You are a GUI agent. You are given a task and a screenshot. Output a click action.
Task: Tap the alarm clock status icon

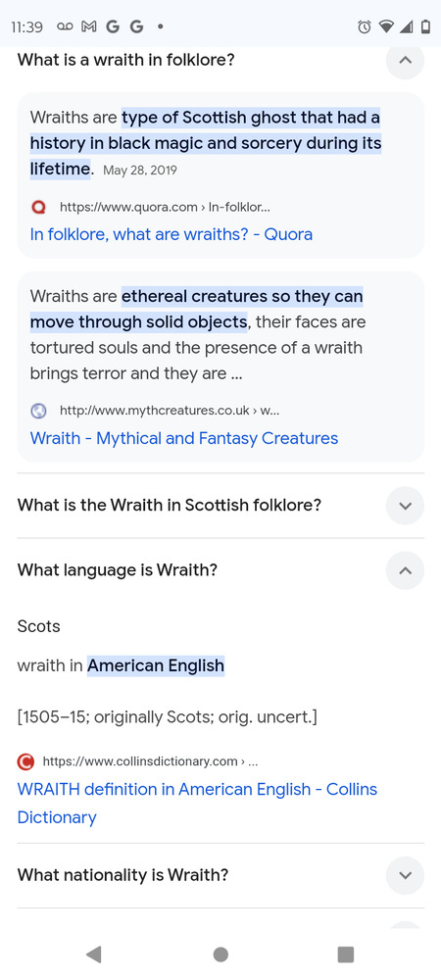(365, 26)
